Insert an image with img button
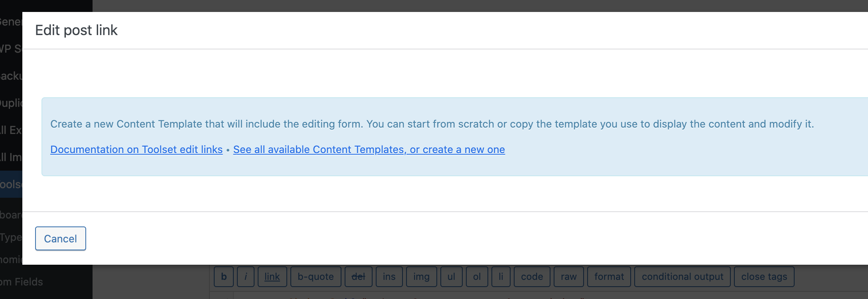 click(421, 277)
